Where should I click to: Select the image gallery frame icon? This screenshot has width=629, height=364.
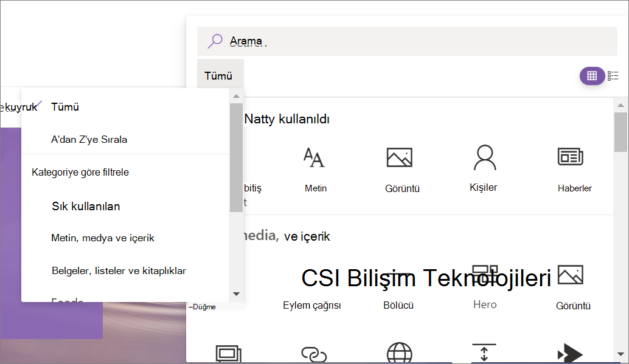(x=229, y=354)
